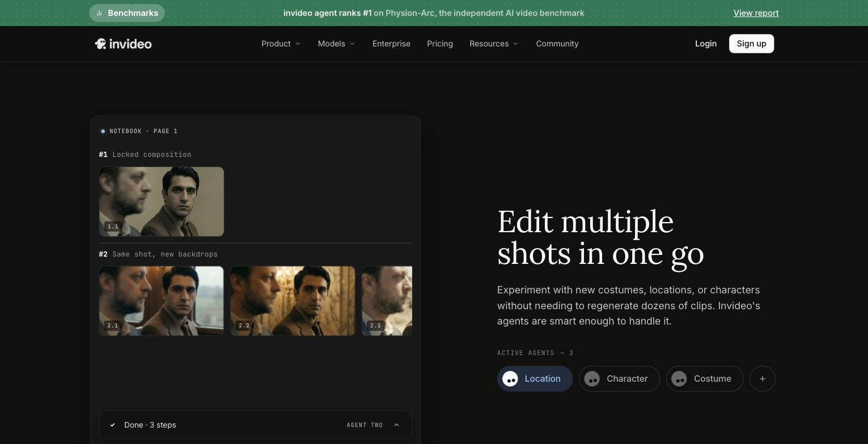Click the Location agent avatar icon
The image size is (868, 444).
510,379
